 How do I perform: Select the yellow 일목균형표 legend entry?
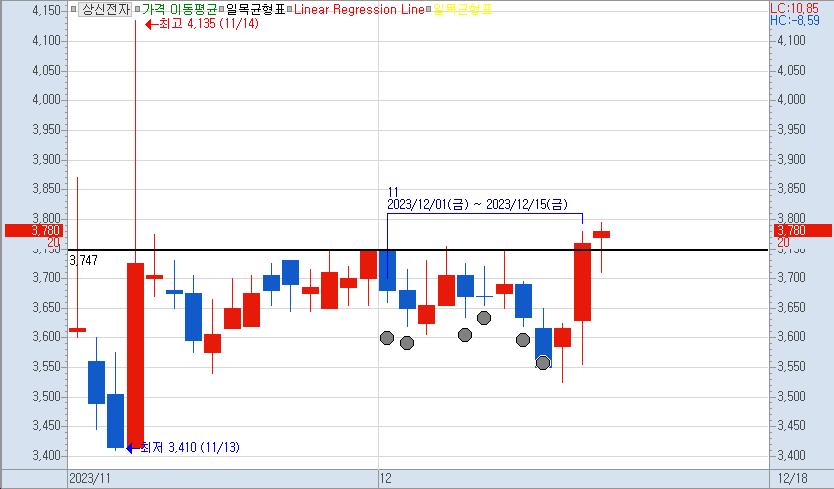(462, 9)
